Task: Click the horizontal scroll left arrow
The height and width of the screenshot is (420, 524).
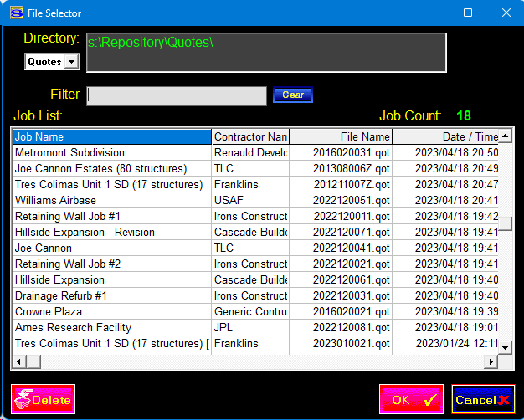Action: (x=19, y=361)
